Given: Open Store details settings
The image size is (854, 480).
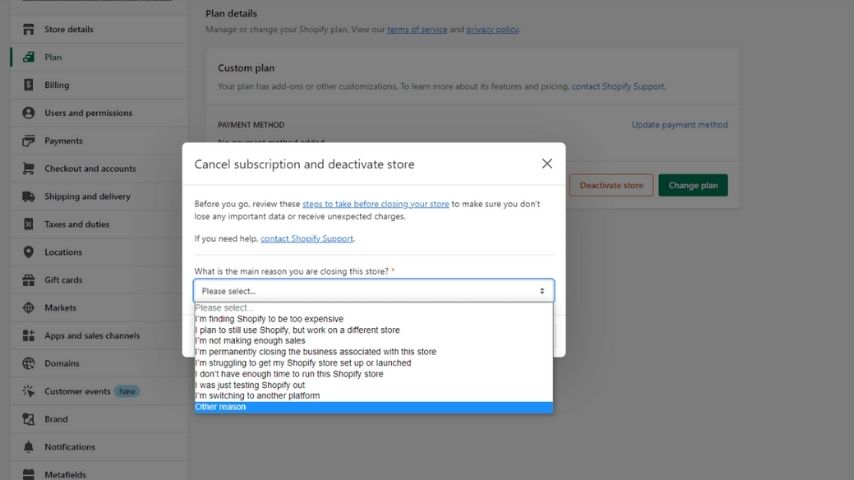Looking at the screenshot, I should click(x=100, y=29).
